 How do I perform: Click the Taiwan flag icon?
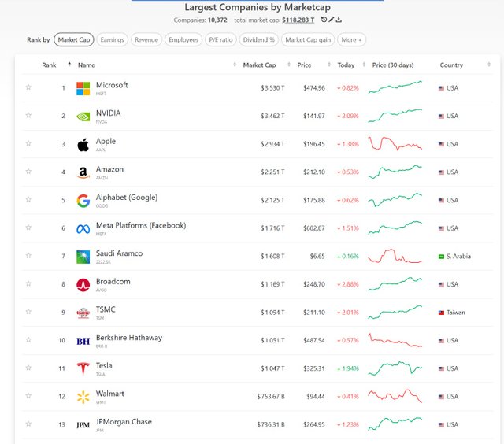tap(441, 313)
